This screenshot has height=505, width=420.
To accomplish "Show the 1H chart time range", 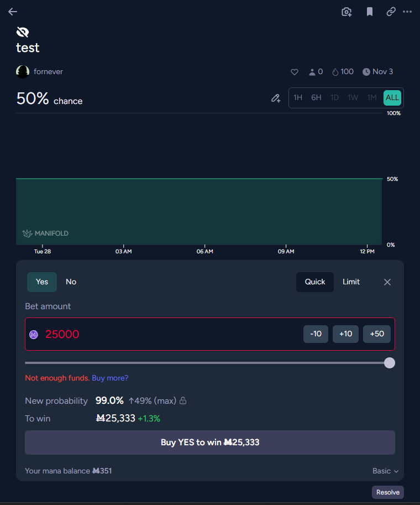I will [x=298, y=98].
